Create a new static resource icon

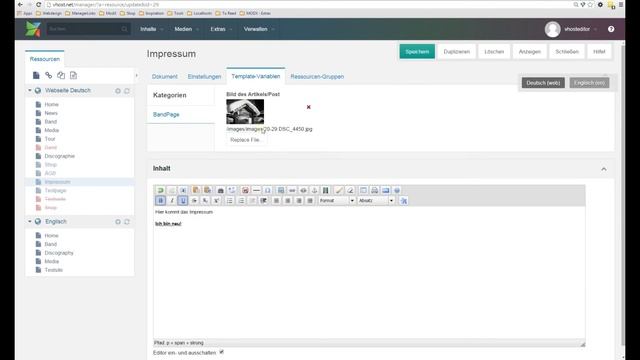[x=73, y=75]
